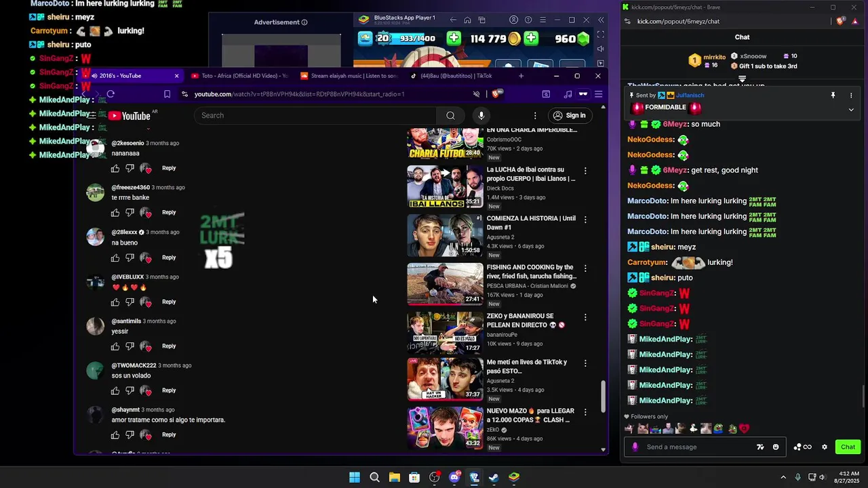The height and width of the screenshot is (488, 868).
Task: Open pinned message three-dot options
Action: [x=851, y=96]
